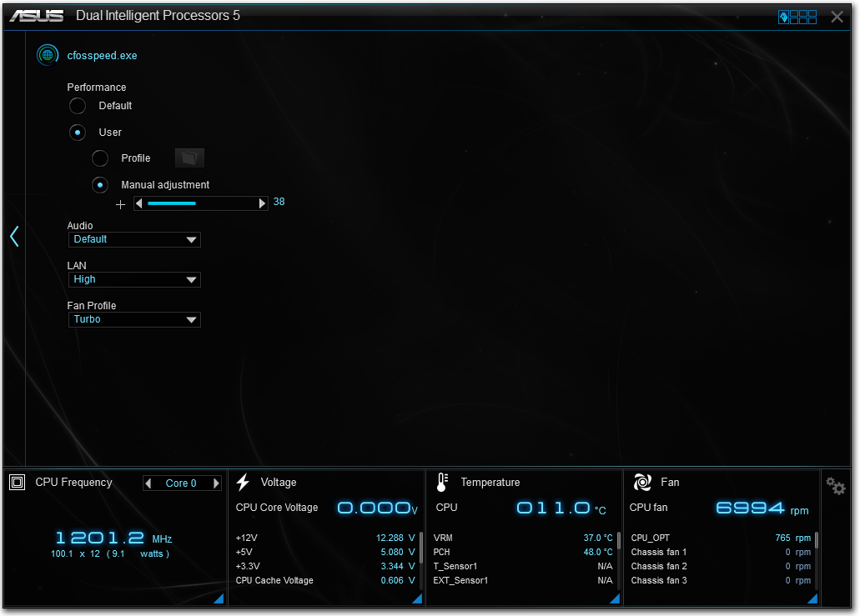Switch to previous core with left arrow
Image resolution: width=860 pixels, height=616 pixels.
tap(148, 483)
